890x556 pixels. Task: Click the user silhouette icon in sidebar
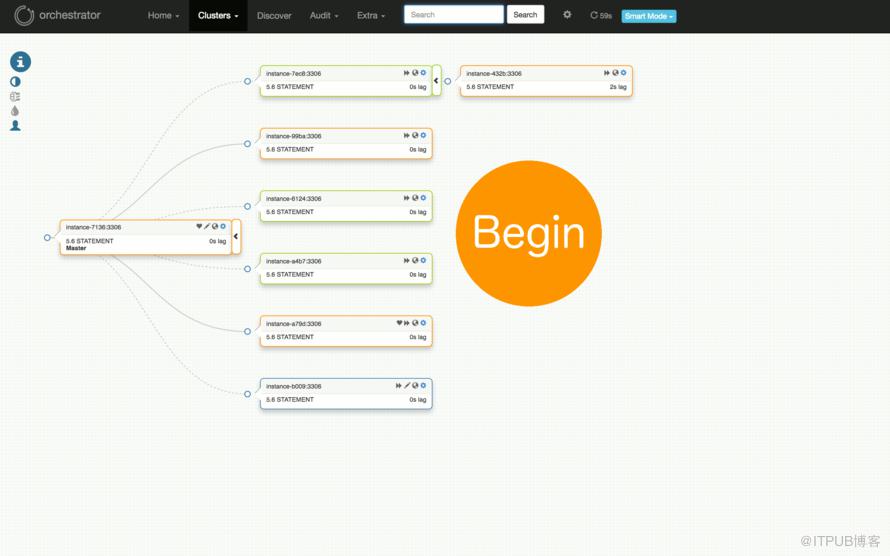(15, 125)
